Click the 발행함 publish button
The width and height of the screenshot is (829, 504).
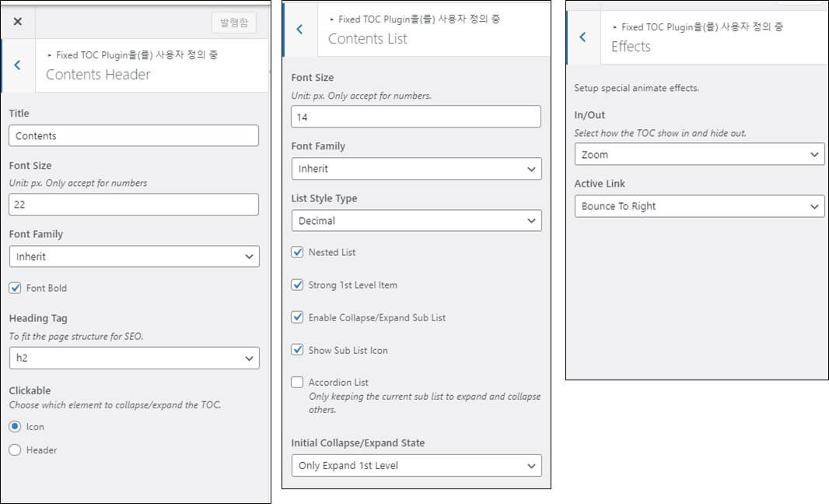tap(233, 22)
